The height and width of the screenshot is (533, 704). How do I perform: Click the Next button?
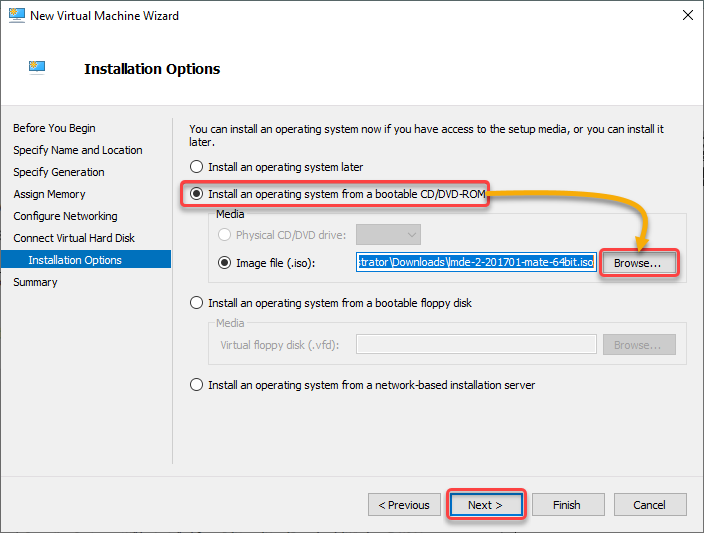pos(486,505)
